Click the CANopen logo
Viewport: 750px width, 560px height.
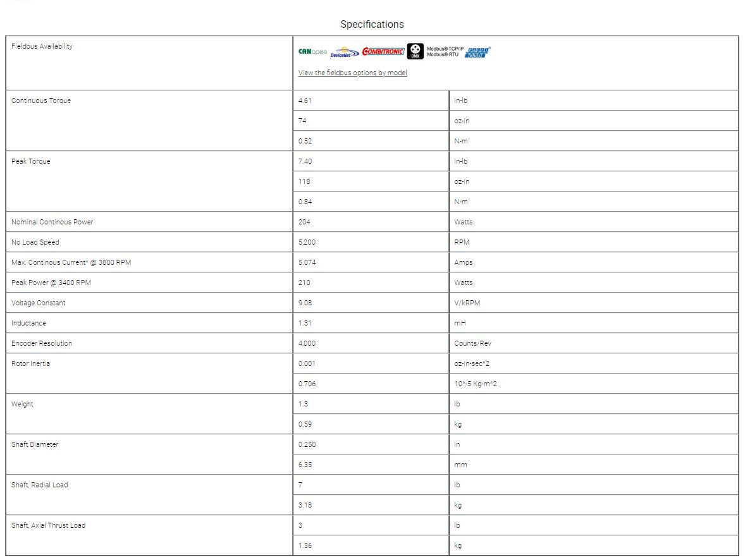tap(312, 52)
